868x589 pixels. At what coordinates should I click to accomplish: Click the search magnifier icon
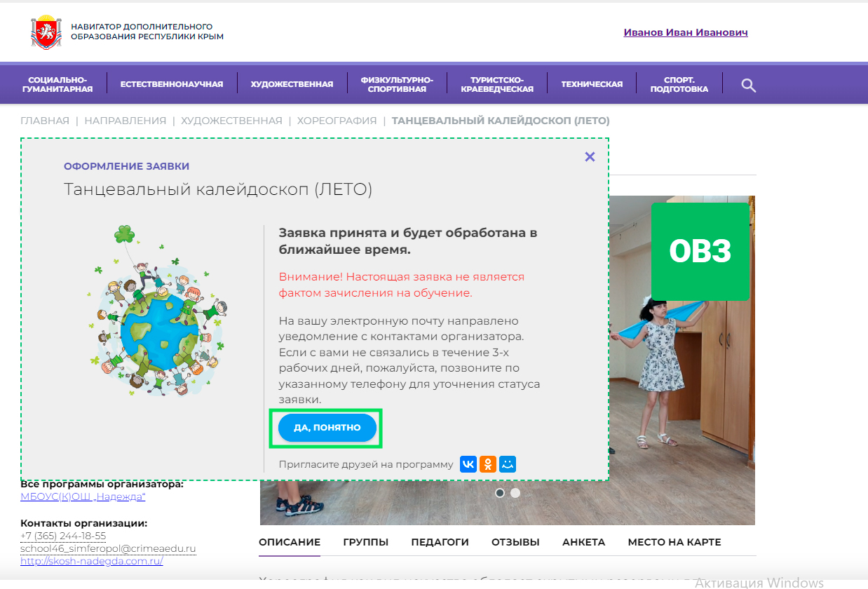(x=749, y=86)
